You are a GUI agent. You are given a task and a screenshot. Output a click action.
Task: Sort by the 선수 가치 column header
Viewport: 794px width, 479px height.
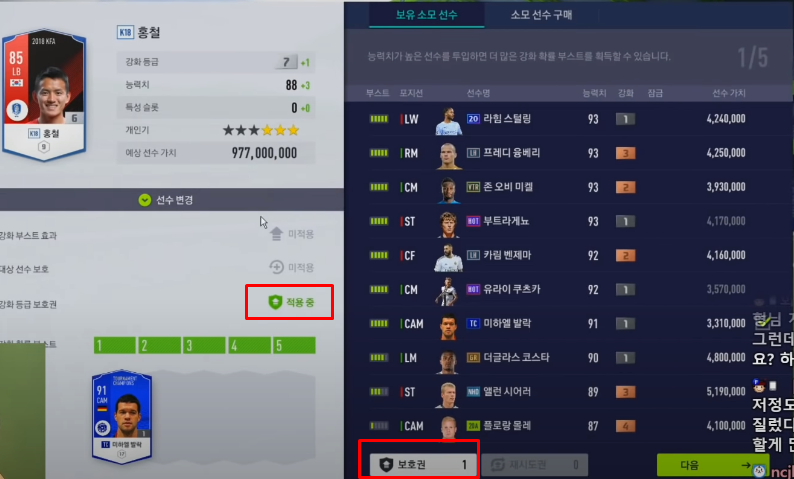click(x=729, y=94)
